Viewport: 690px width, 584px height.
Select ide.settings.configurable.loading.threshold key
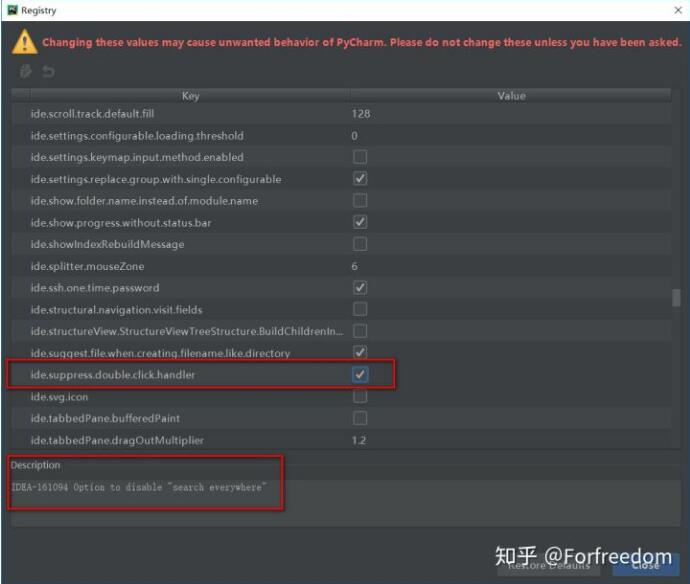click(137, 136)
